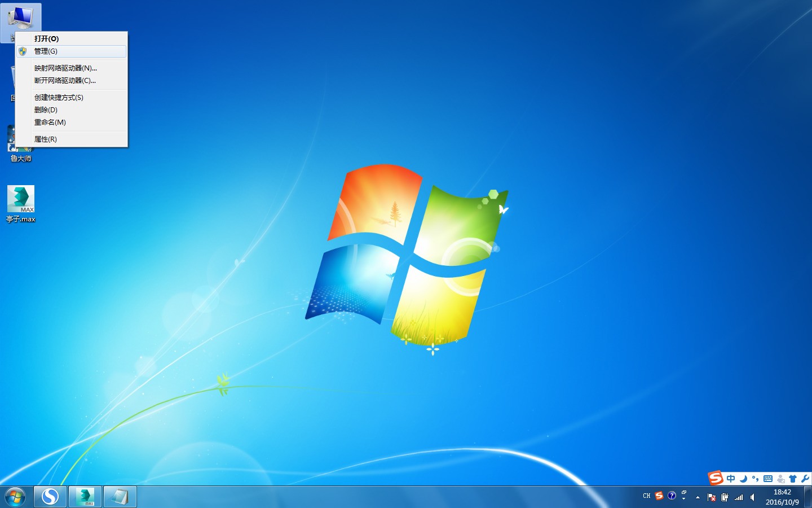
Task: Click Sogou icon in the language bar
Action: click(x=659, y=496)
